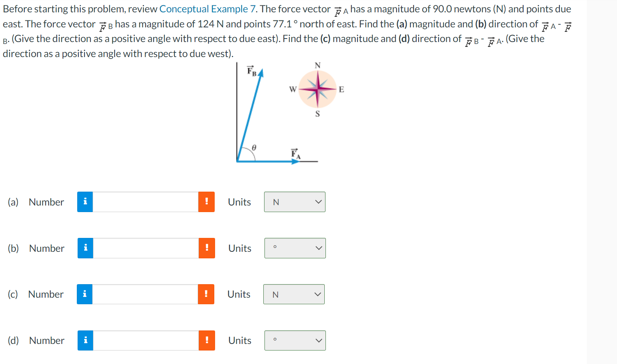617x364 pixels.
Task: Open info tooltip for answer (a)
Action: click(x=85, y=202)
